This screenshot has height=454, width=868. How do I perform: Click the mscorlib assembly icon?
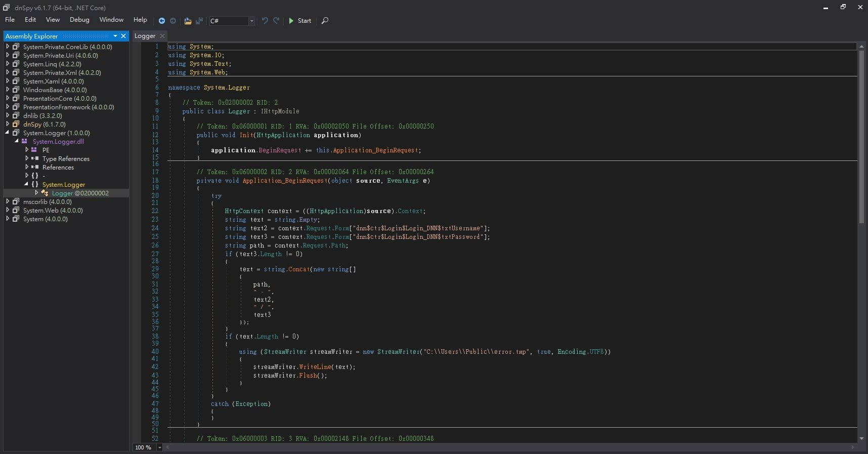pyautogui.click(x=16, y=201)
